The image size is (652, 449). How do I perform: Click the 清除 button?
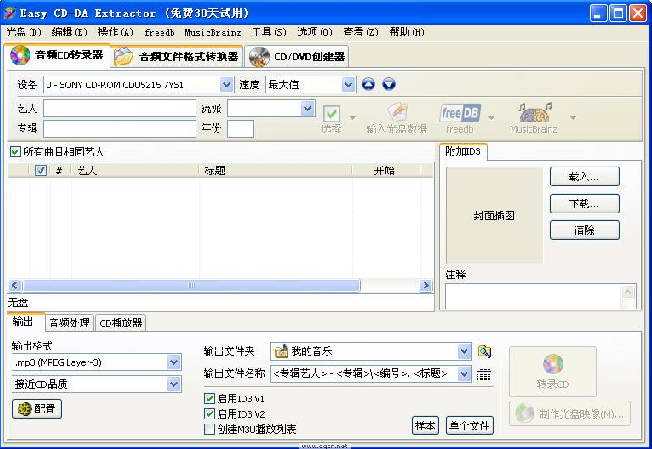pos(585,230)
